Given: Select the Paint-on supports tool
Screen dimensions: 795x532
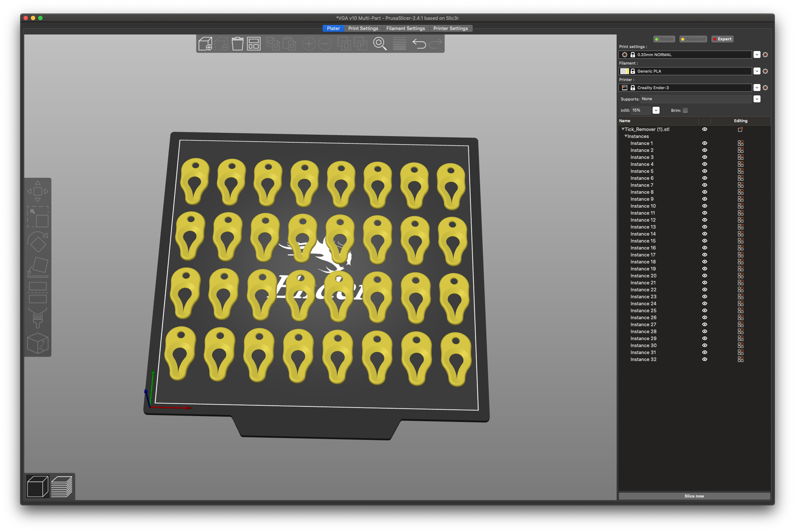Looking at the screenshot, I should pyautogui.click(x=38, y=317).
